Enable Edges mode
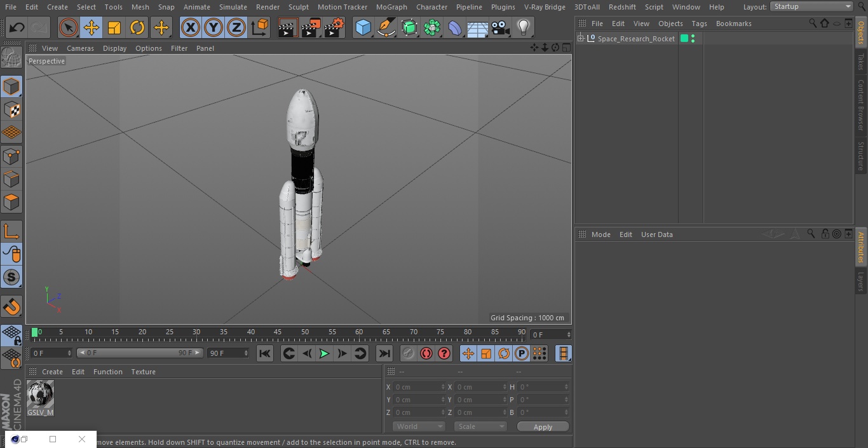Screen dimensions: 868x448 pos(11,179)
